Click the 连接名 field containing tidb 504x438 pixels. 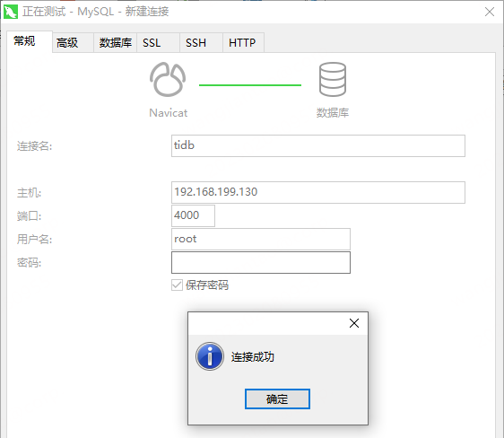point(317,145)
